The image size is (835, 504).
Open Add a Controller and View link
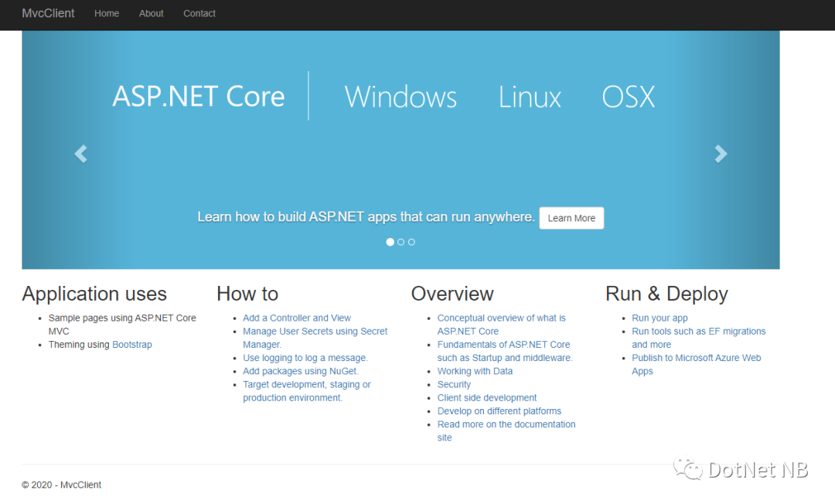click(297, 318)
